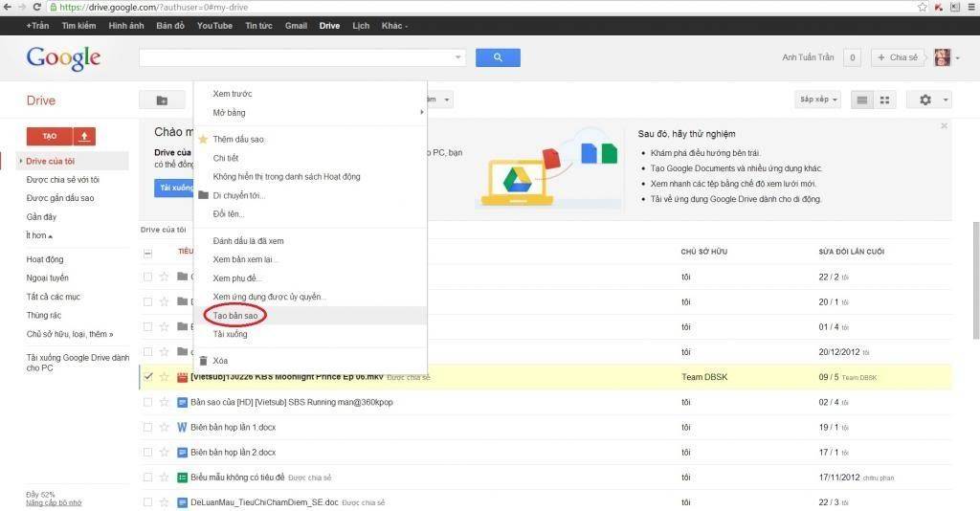Click the browser reload icon
Screen dimensions: 980x511
[37, 7]
